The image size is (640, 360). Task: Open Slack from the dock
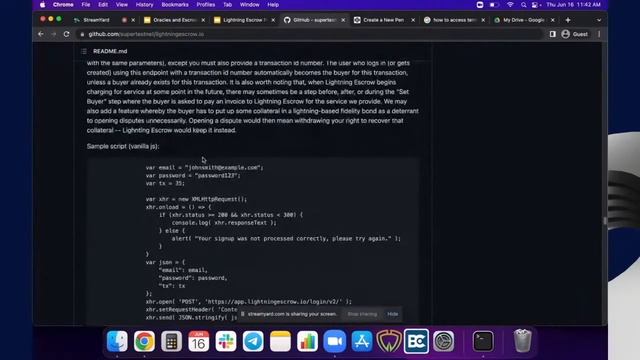point(226,341)
